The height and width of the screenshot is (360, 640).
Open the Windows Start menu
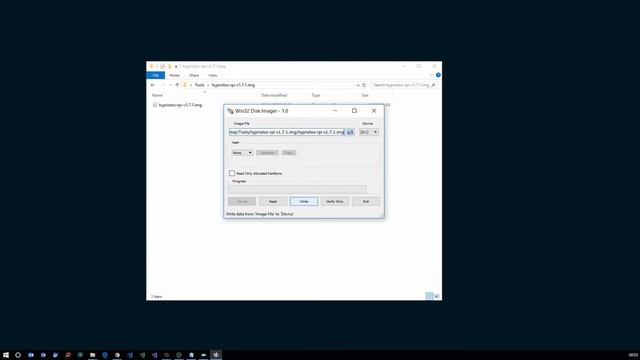coord(6,355)
